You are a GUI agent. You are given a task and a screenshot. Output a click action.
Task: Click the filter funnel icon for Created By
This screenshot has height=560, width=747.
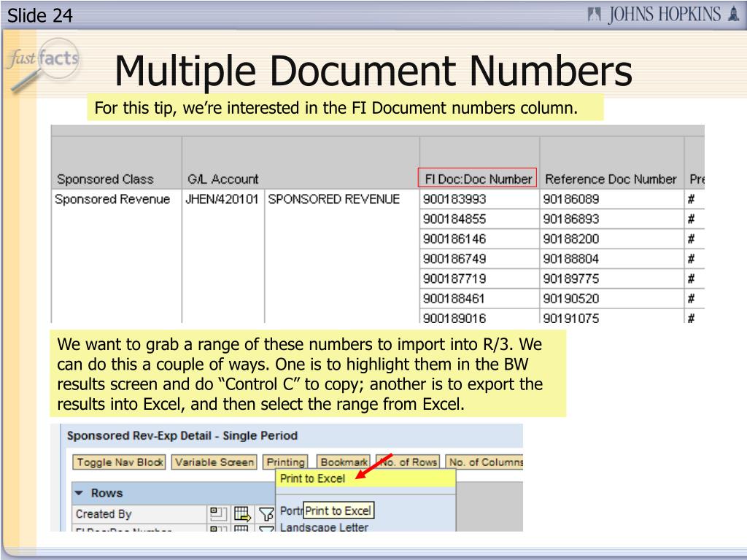266,514
